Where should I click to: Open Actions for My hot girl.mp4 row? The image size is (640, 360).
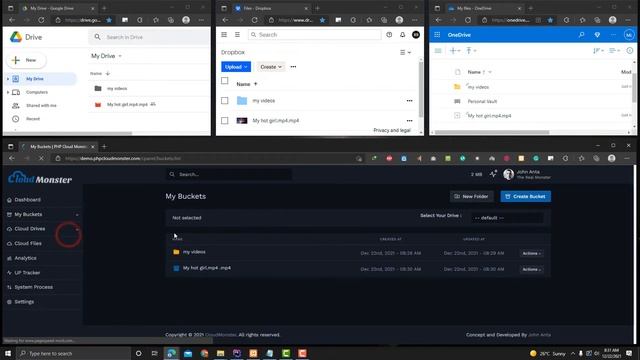(531, 269)
